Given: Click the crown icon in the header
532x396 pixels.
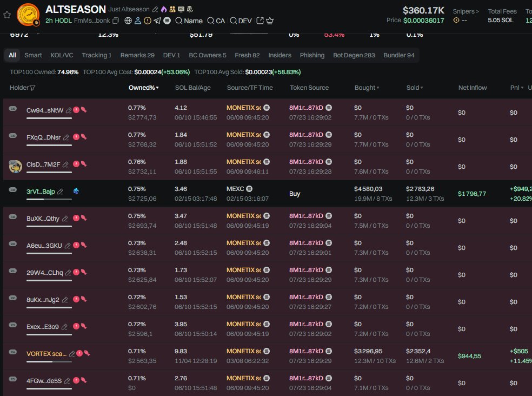Looking at the screenshot, I should 270,21.
